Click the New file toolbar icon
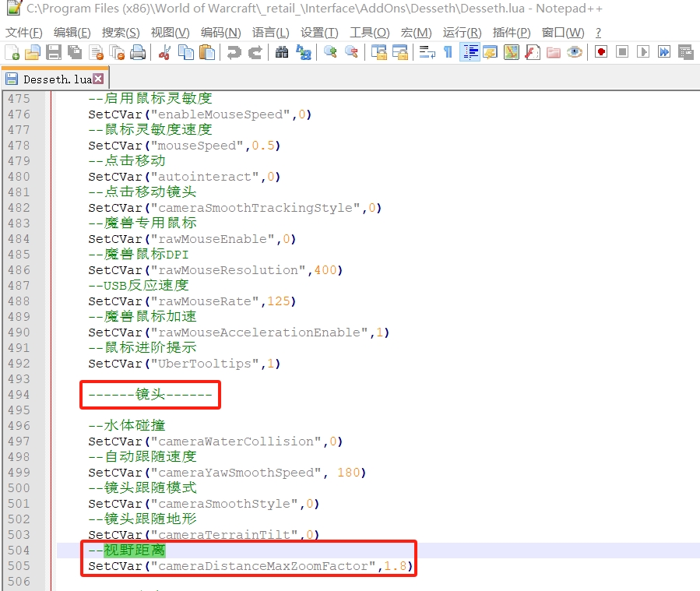The image size is (700, 591). coord(12,52)
